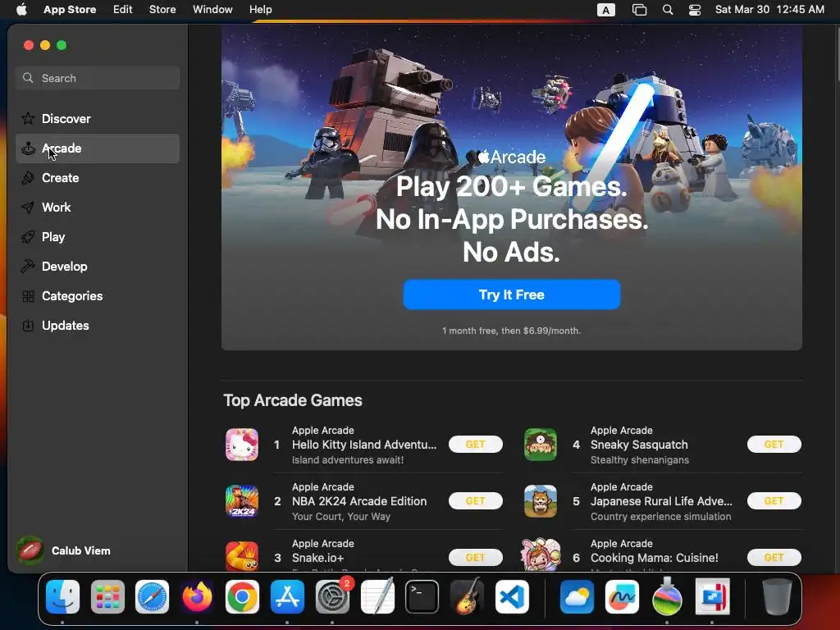Viewport: 840px width, 630px height.
Task: Click the Snake.io+ game icon
Action: (242, 557)
